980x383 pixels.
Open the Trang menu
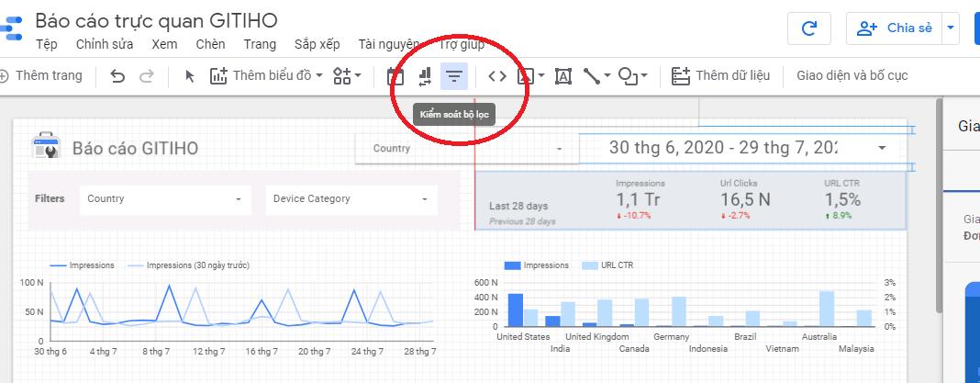coord(260,44)
